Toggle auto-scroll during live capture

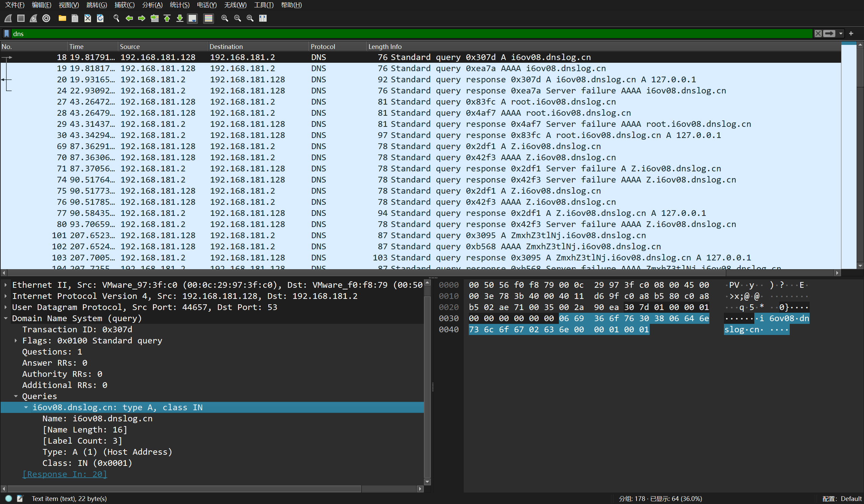pos(193,18)
